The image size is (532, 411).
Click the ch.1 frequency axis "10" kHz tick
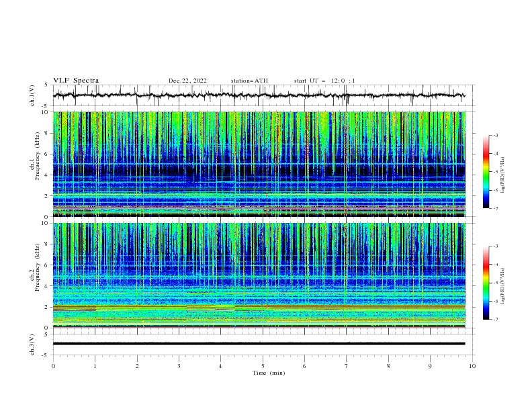[46, 112]
